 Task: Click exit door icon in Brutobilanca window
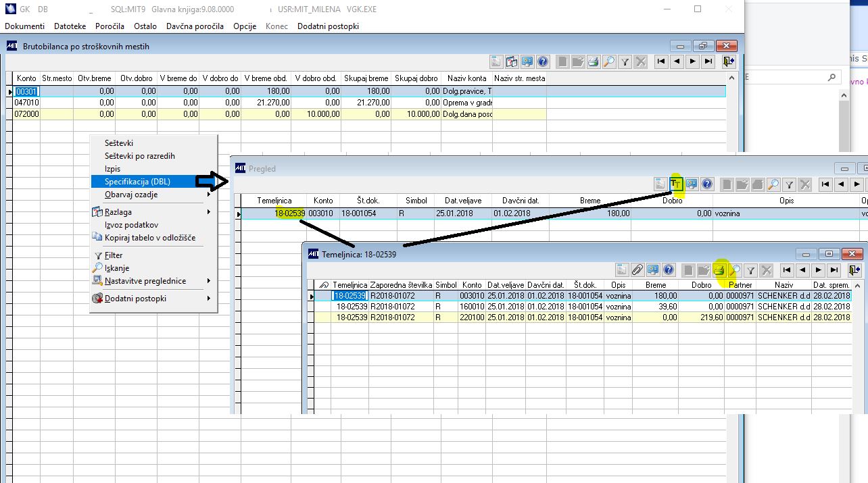pos(728,61)
